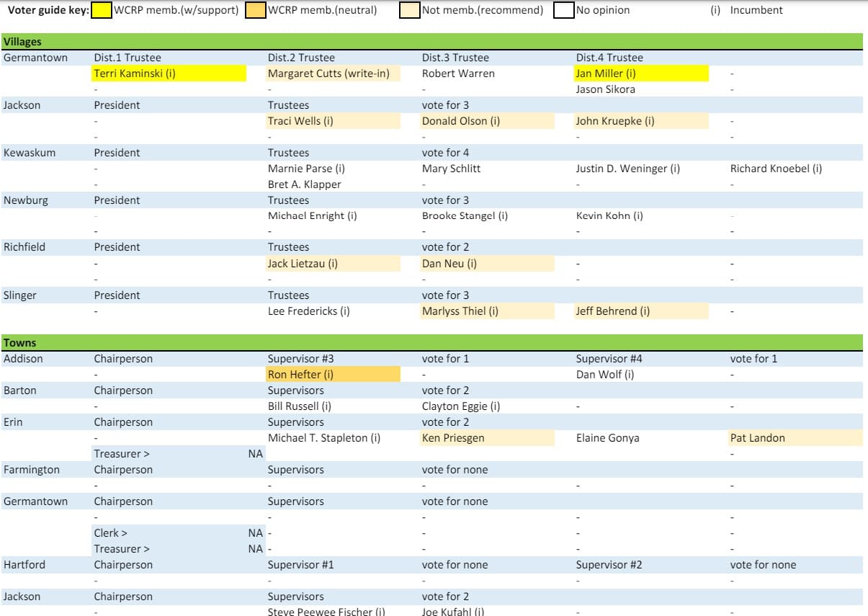Click the 'Slinger' village name
The width and height of the screenshot is (868, 616).
[x=21, y=295]
